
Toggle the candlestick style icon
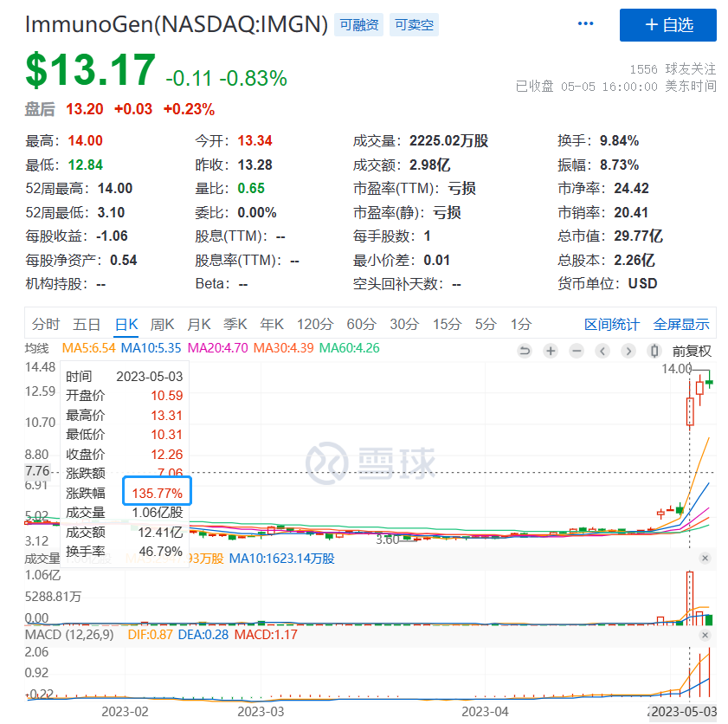pyautogui.click(x=654, y=351)
